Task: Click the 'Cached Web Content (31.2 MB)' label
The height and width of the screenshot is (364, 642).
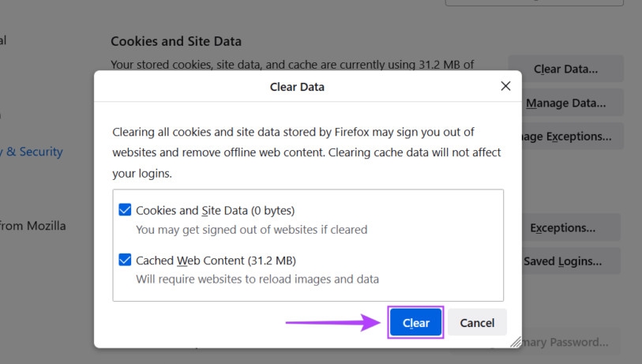Action: point(216,261)
